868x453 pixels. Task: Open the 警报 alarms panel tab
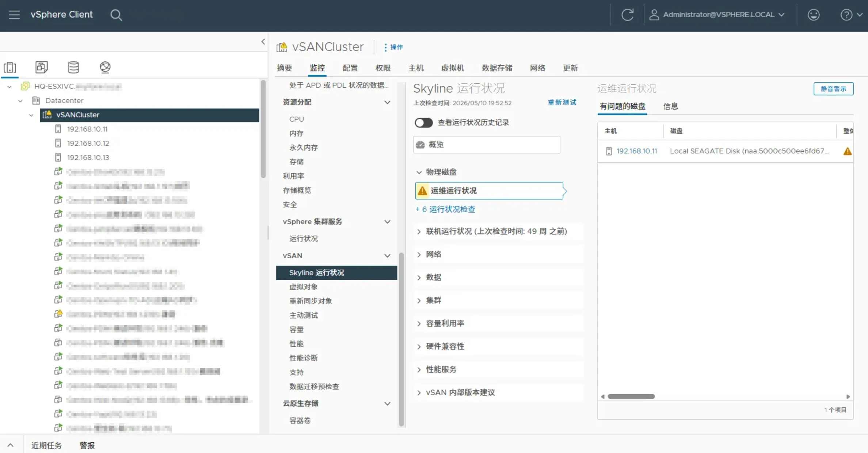pyautogui.click(x=87, y=445)
